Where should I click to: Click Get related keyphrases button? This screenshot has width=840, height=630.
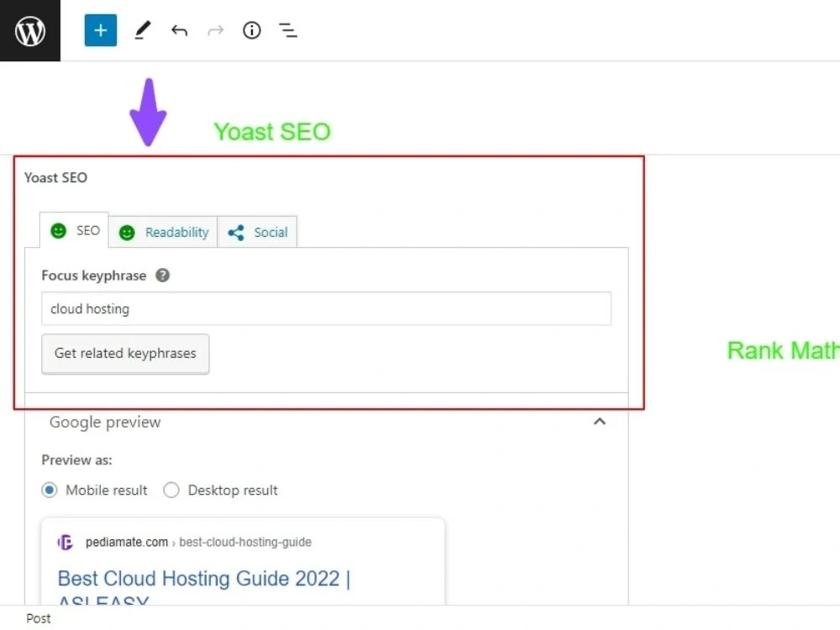click(x=125, y=354)
